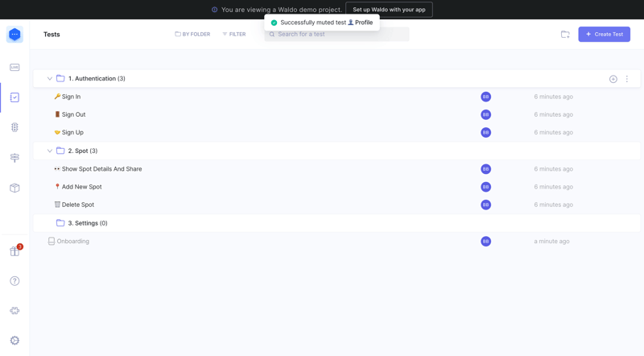Click the add circle icon in Authentication row
The image size is (644, 356).
click(x=613, y=79)
